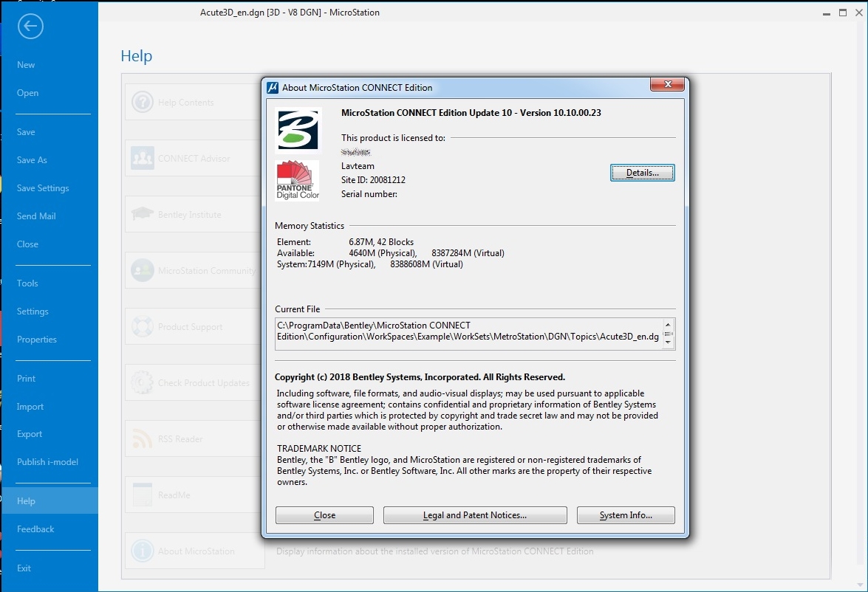This screenshot has height=592, width=868.
Task: Click Exit in the sidebar
Action: click(24, 568)
